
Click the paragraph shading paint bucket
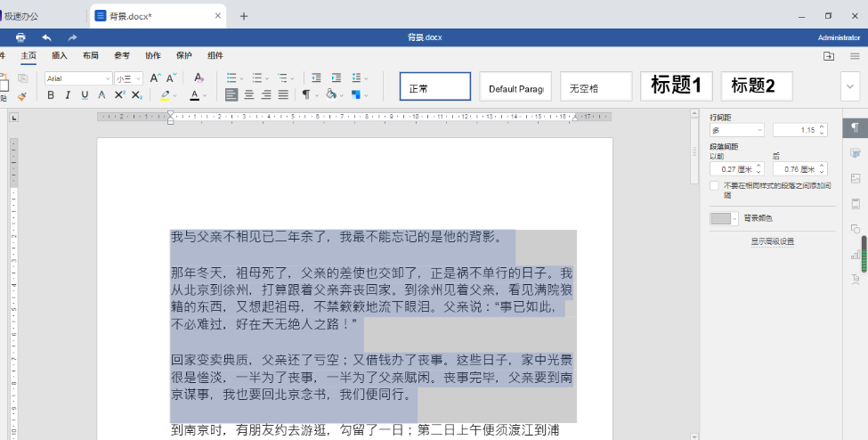[x=331, y=94]
